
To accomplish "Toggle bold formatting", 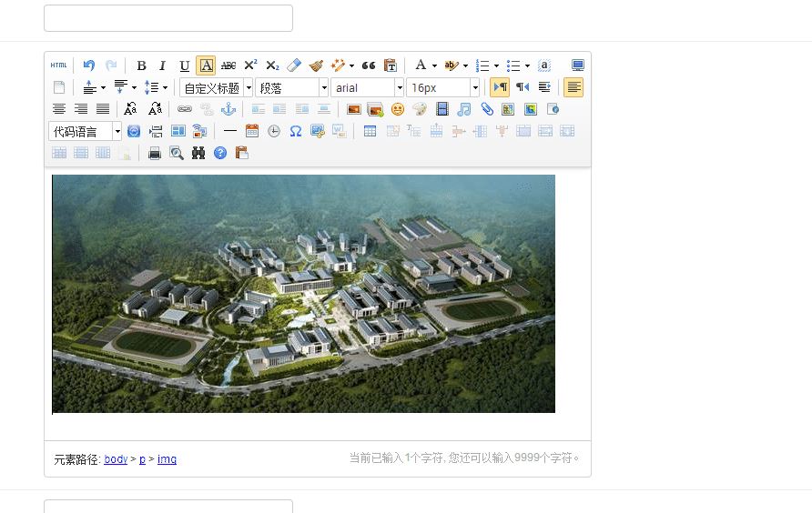I will [141, 65].
